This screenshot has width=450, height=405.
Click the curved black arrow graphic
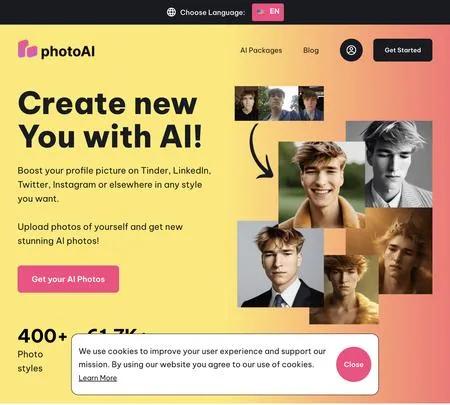tap(261, 151)
